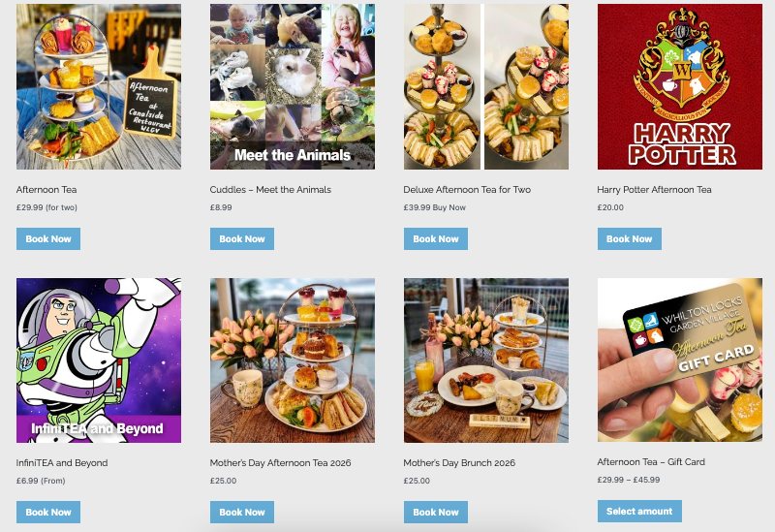This screenshot has width=775, height=532.
Task: Book Now for Deluxe Afternoon Tea
Action: click(436, 238)
